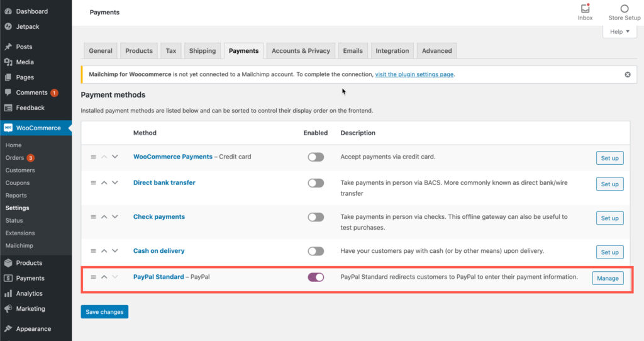
Task: Enable the WooCommerce Payments toggle
Action: click(316, 157)
